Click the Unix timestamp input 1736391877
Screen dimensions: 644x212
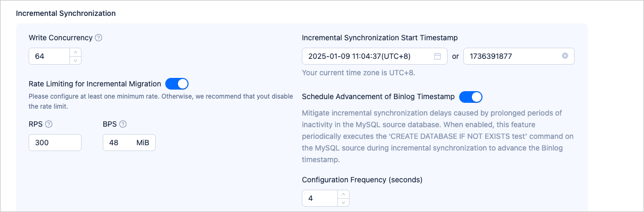511,56
